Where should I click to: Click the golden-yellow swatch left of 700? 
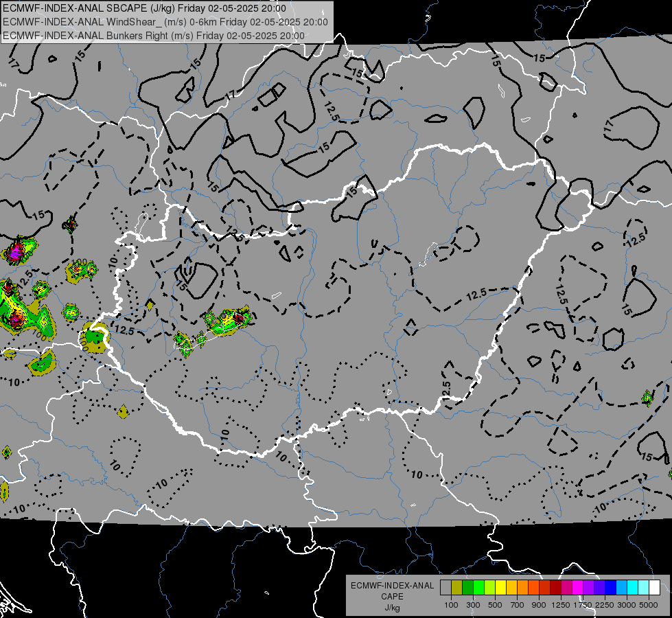pyautogui.click(x=511, y=587)
